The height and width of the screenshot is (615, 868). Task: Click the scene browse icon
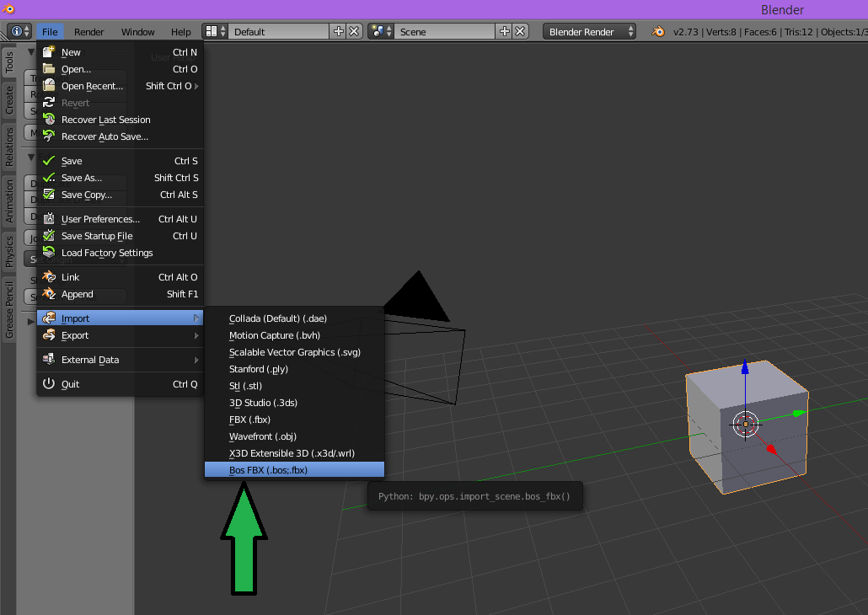pos(381,31)
